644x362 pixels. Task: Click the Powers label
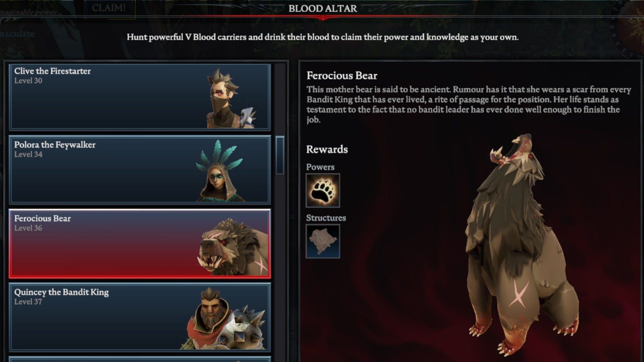coord(320,167)
